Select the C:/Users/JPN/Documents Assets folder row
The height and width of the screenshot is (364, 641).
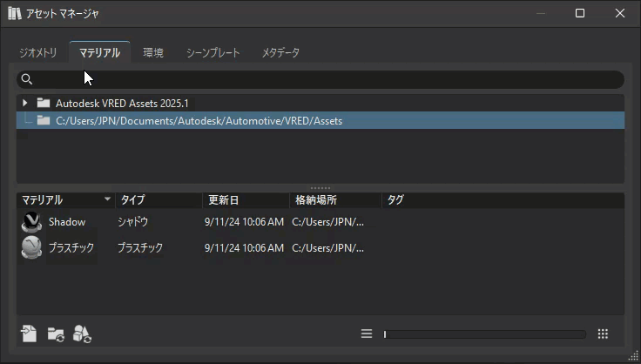tap(320, 120)
